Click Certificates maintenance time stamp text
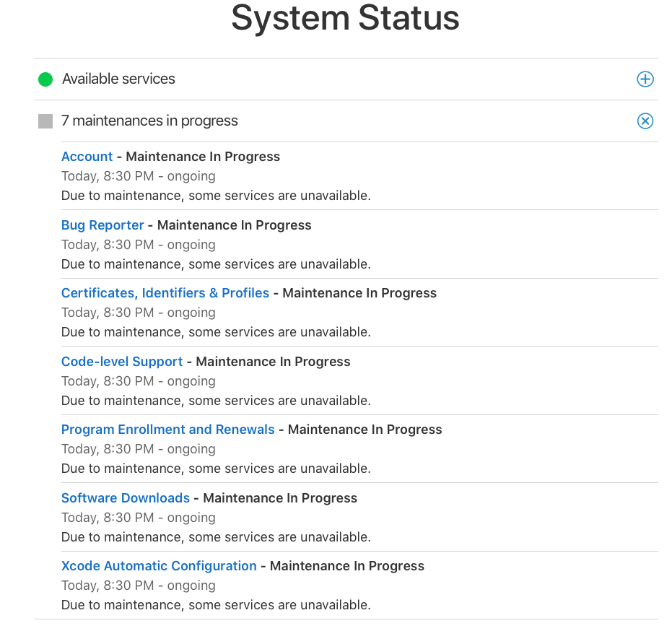 coord(139,313)
